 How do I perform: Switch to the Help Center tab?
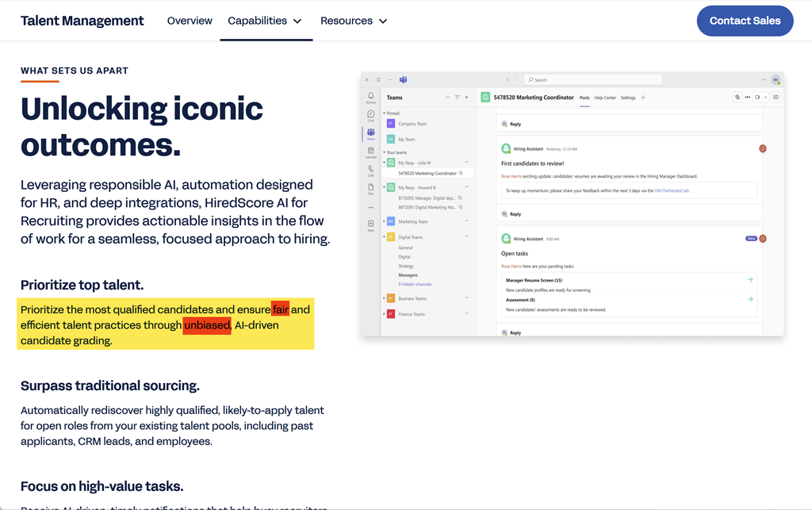[605, 98]
